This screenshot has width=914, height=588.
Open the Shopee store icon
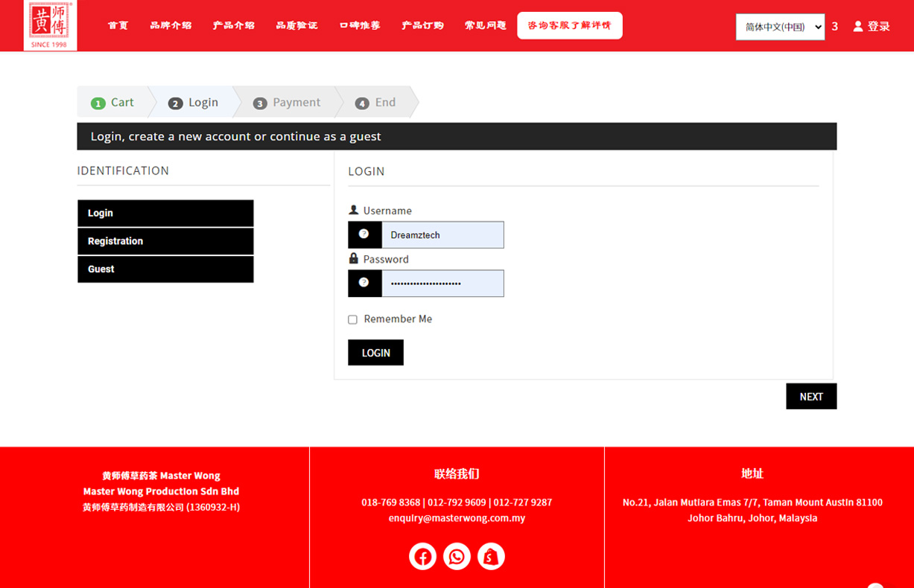pyautogui.click(x=491, y=557)
